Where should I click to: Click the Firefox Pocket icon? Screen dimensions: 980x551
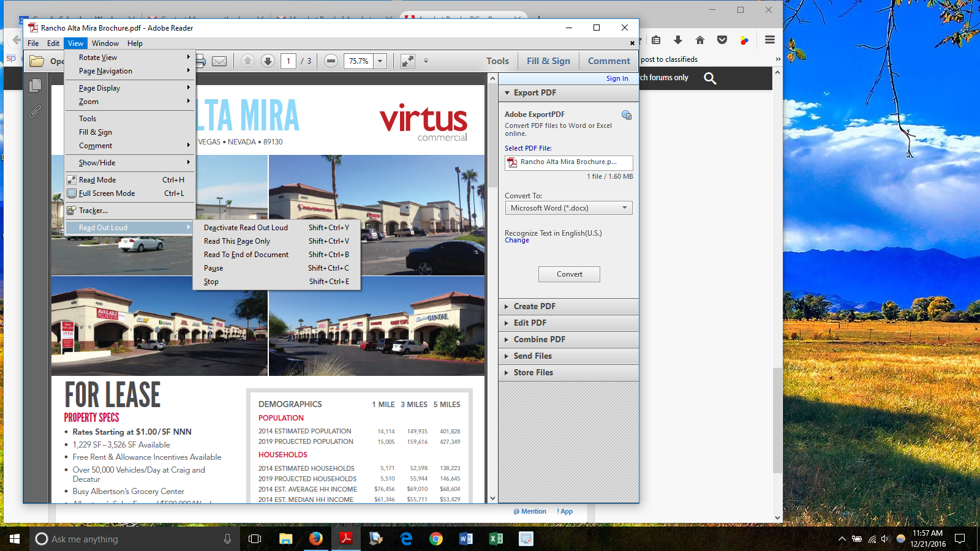click(722, 40)
